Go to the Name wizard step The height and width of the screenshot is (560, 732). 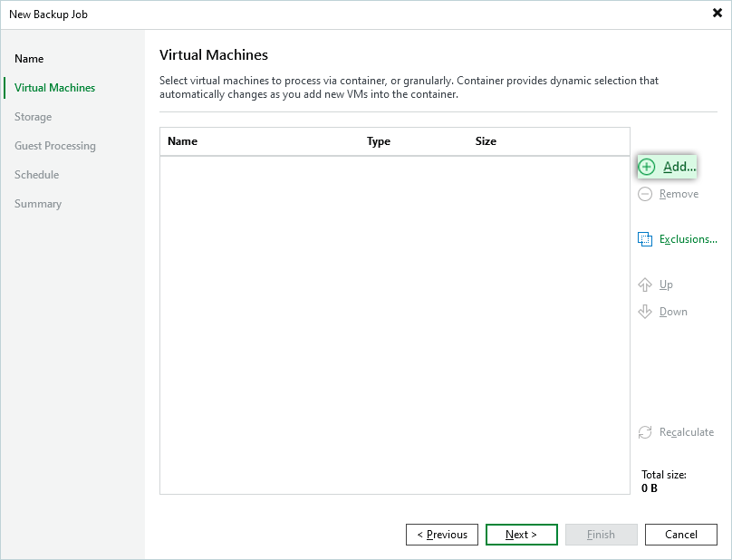click(x=29, y=59)
